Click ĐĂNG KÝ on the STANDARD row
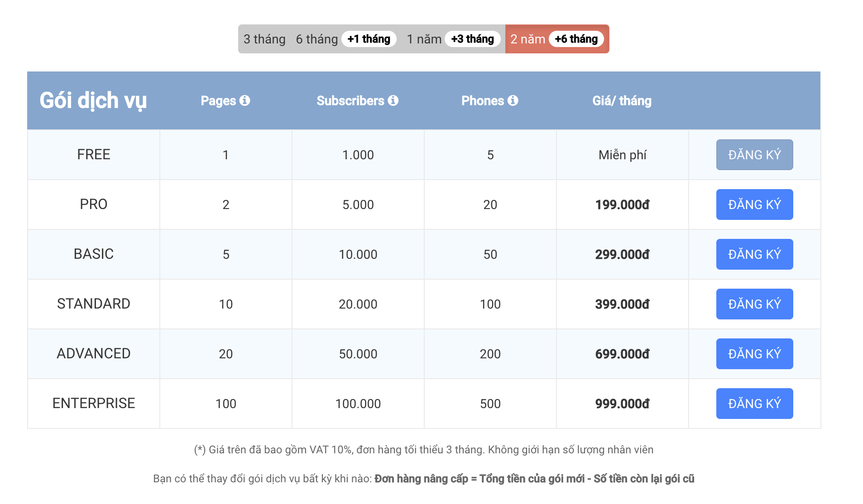Viewport: 863px width, 504px height. (754, 304)
